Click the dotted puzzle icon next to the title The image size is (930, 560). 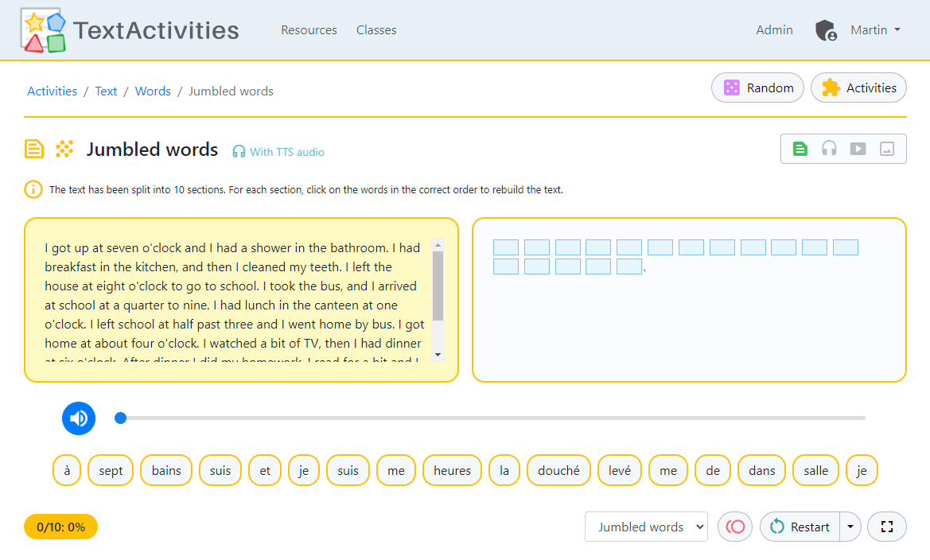click(64, 149)
